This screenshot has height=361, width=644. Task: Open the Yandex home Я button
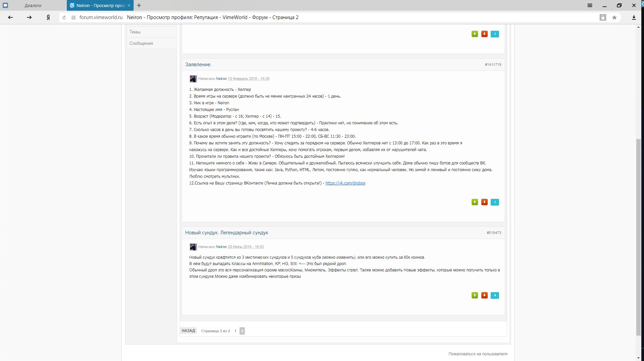pyautogui.click(x=48, y=17)
